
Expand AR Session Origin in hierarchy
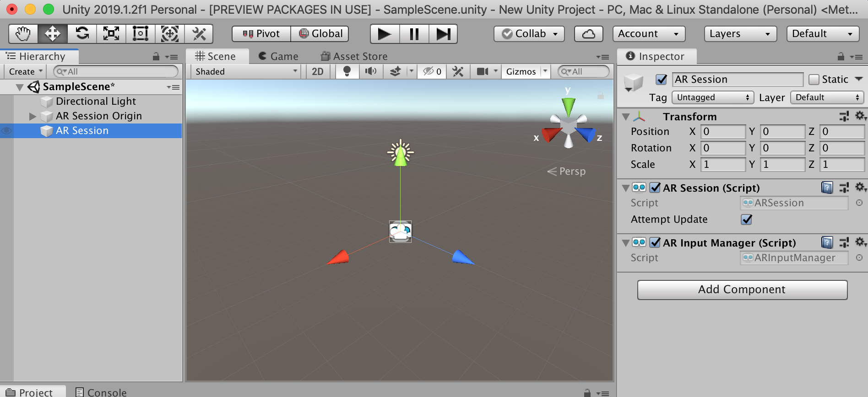coord(33,116)
